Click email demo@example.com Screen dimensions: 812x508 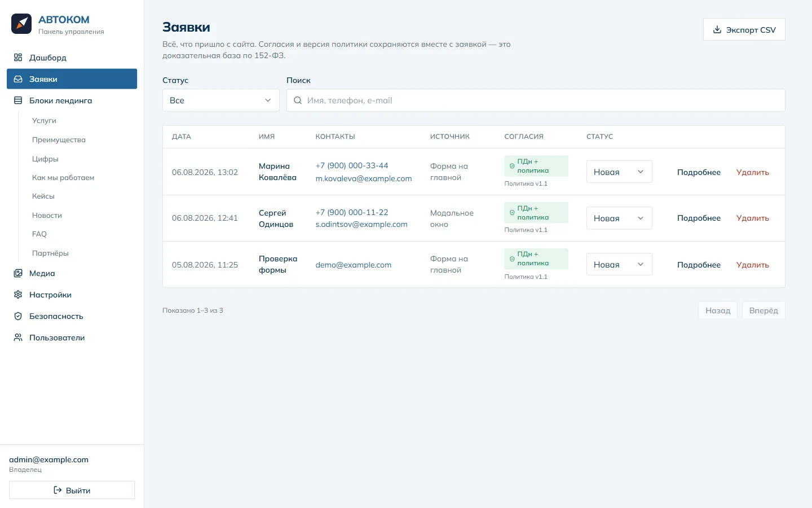click(x=354, y=265)
